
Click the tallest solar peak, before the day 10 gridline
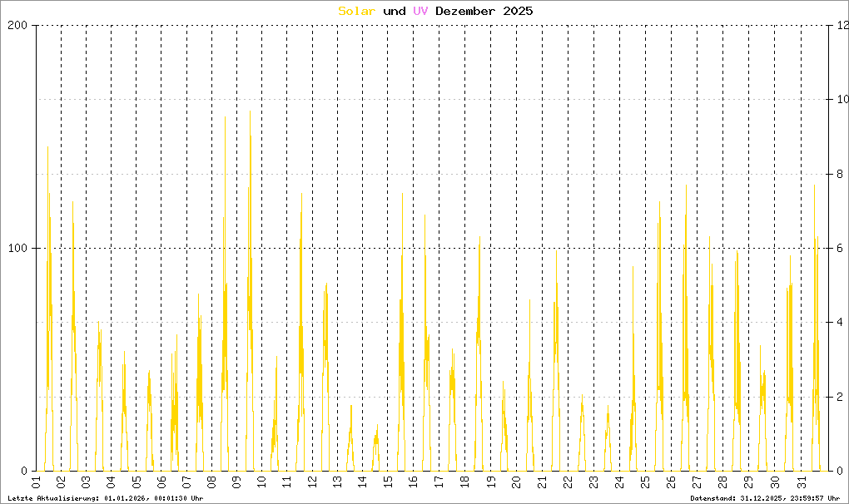250,112
